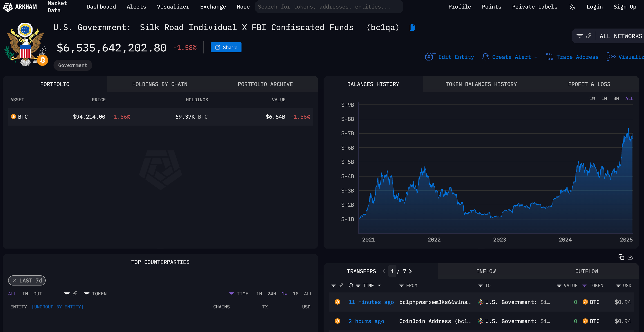644x332 pixels.
Task: Switch to INFLOW transfers tab
Action: point(486,271)
